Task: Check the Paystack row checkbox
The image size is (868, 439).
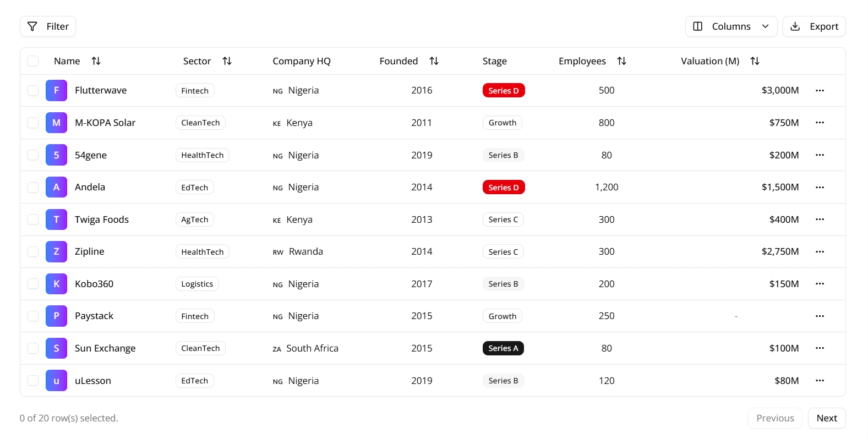Action: point(33,316)
